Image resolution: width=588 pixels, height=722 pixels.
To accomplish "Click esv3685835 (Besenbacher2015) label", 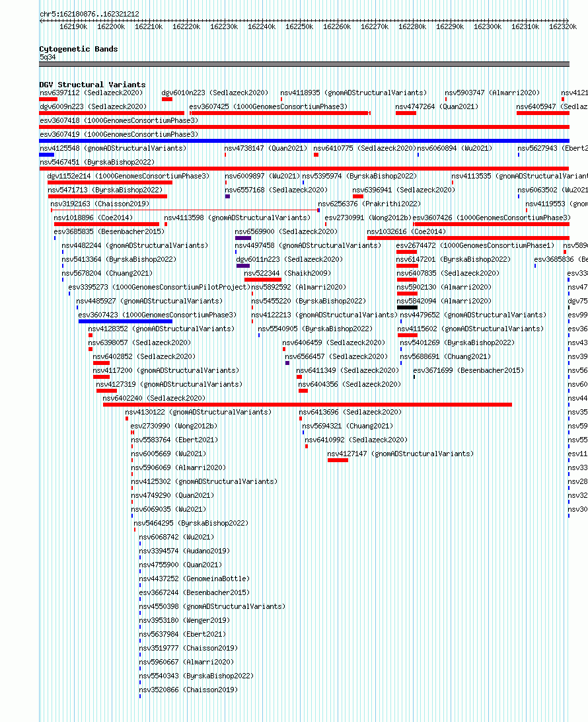I will click(x=109, y=231).
